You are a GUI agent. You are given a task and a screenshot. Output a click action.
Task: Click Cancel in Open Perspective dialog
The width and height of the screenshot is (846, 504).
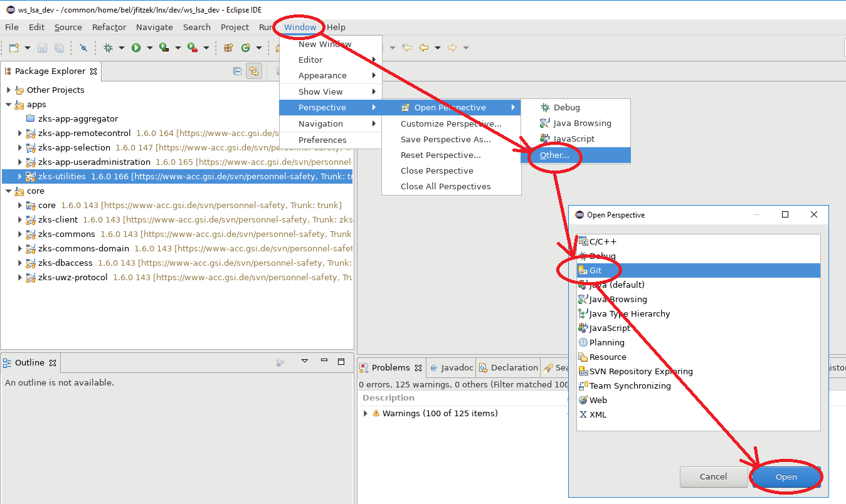(713, 477)
